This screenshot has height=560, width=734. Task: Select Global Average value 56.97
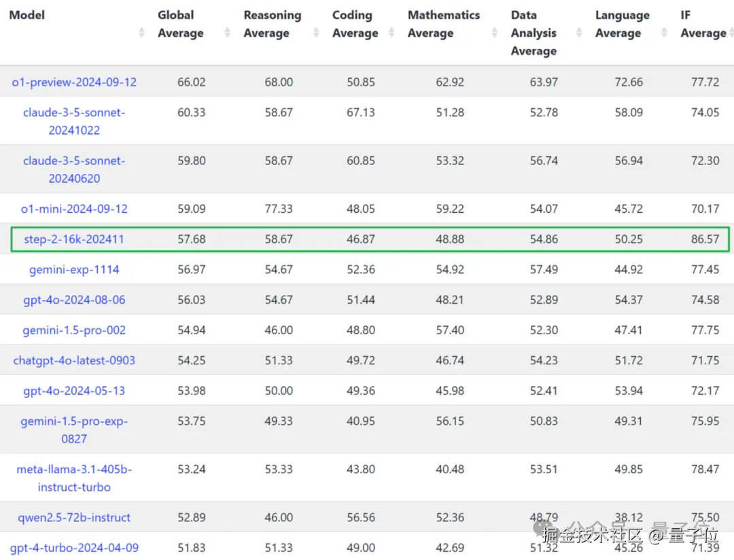coord(192,270)
